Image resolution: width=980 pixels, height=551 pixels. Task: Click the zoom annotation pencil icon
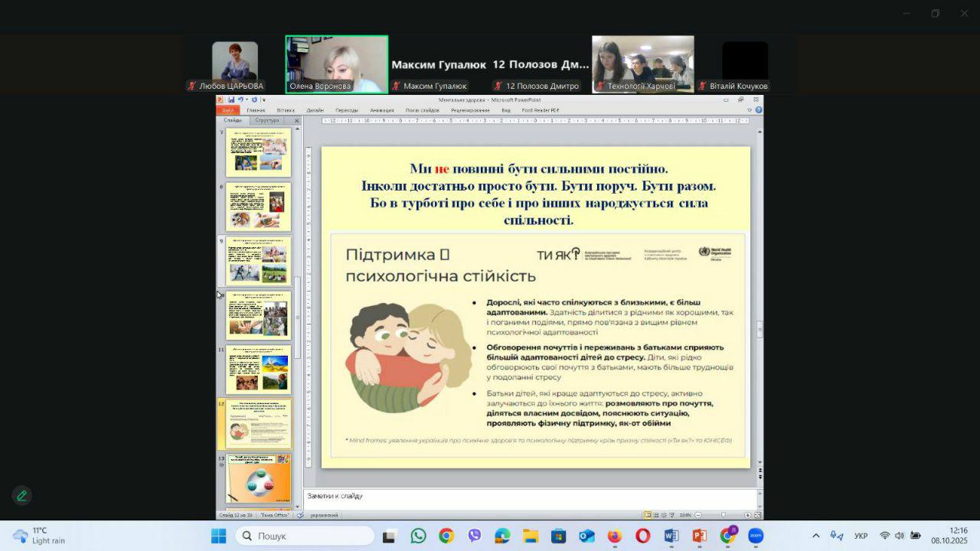22,495
